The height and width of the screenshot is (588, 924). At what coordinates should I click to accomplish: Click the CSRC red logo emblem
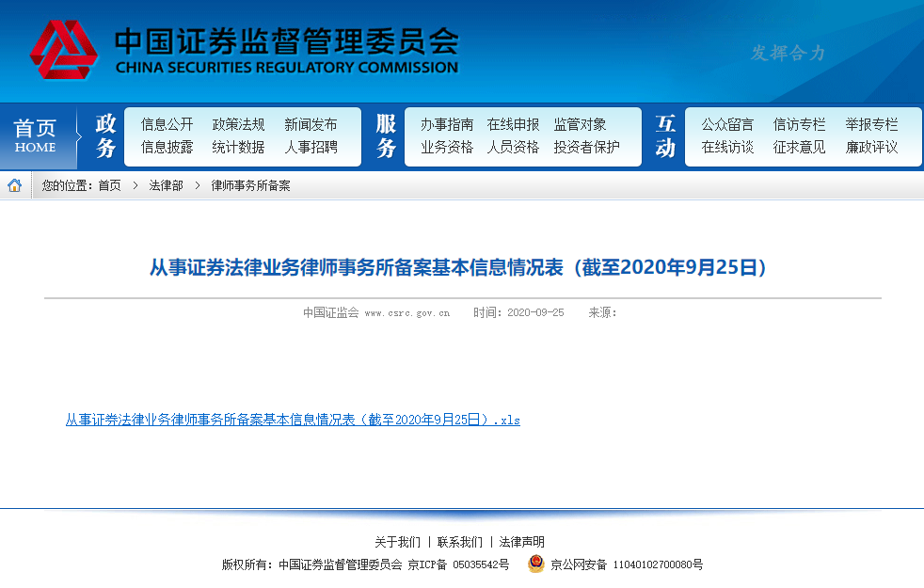(x=63, y=50)
